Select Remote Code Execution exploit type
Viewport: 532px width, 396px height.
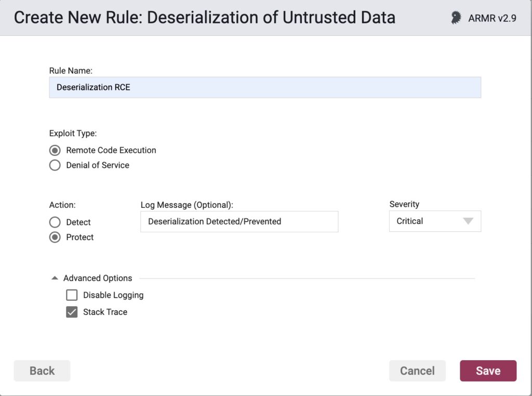point(55,150)
